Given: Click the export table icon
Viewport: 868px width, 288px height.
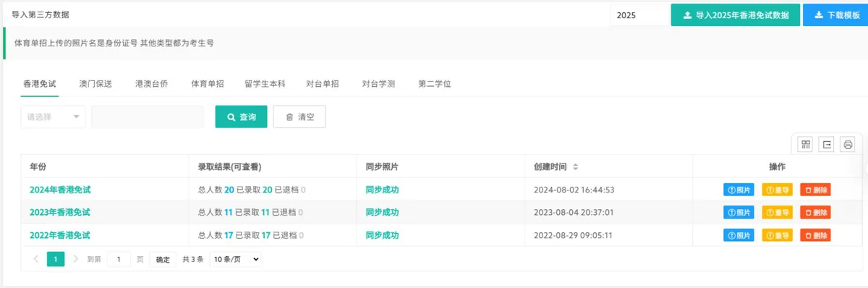Looking at the screenshot, I should point(827,144).
